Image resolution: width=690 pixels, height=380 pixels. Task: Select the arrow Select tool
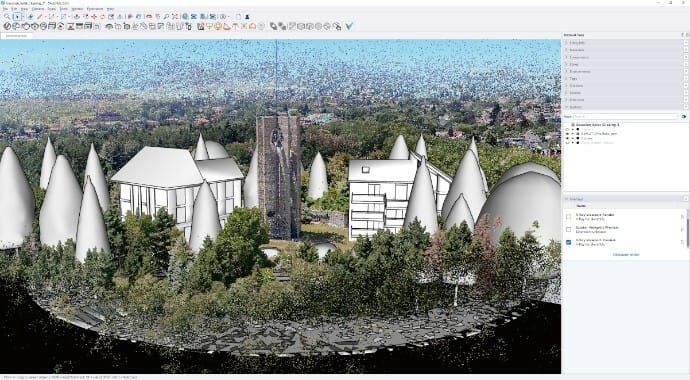[17, 17]
